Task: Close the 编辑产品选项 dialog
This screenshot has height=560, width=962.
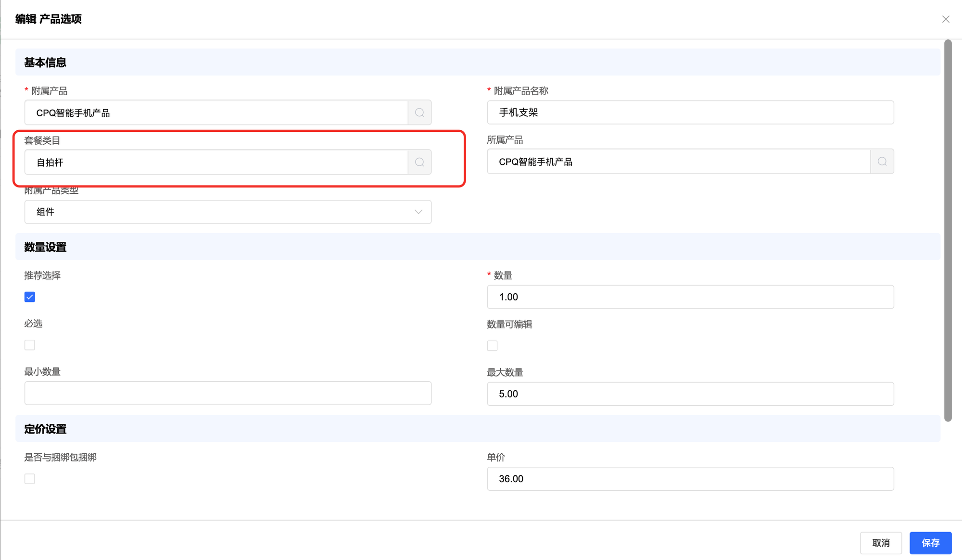Action: 946,19
